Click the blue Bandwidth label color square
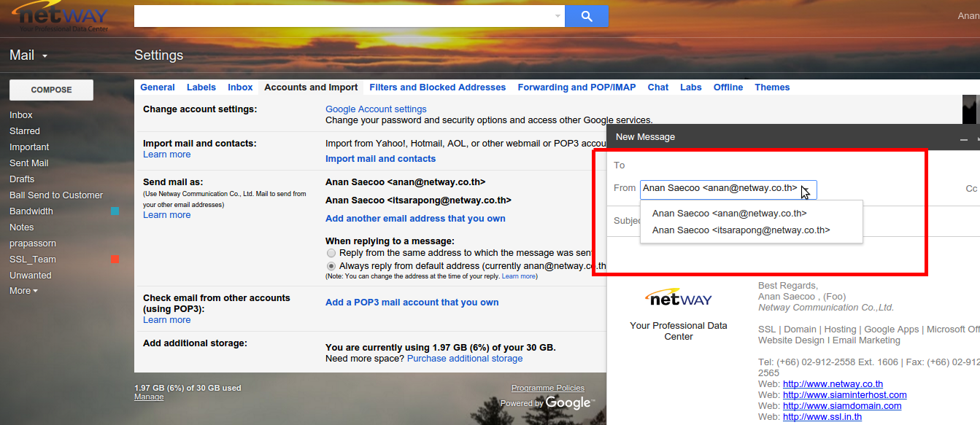Image resolution: width=980 pixels, height=425 pixels. [x=115, y=211]
